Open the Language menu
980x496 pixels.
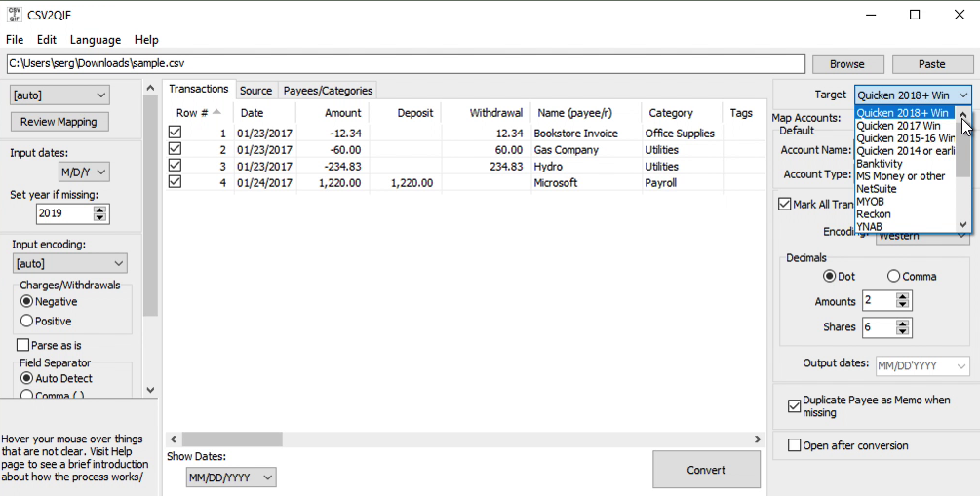[95, 39]
